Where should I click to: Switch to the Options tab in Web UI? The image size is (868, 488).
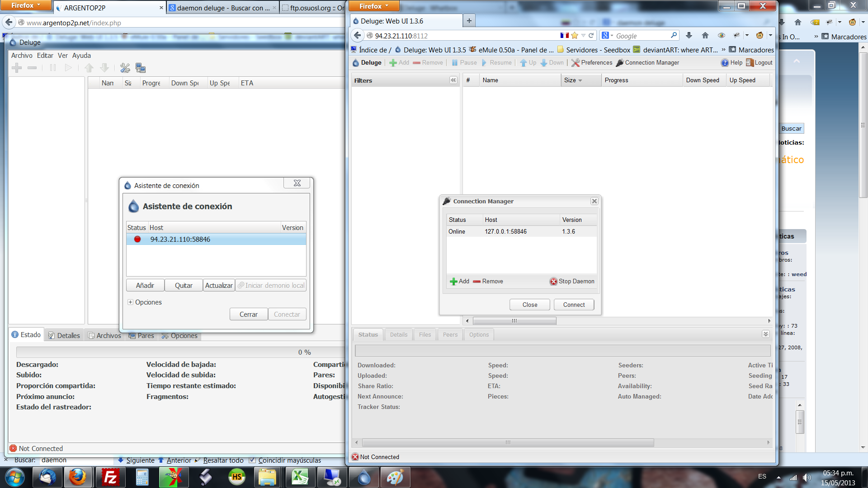point(479,334)
